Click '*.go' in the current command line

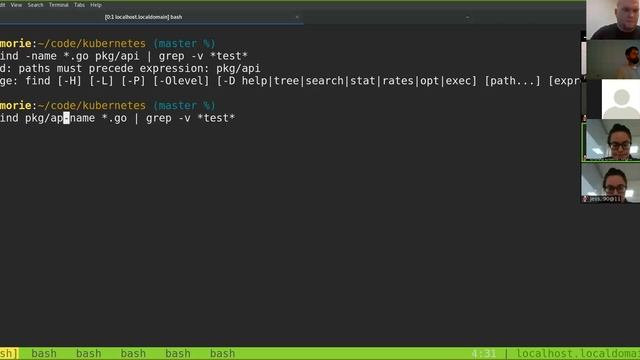click(x=114, y=118)
